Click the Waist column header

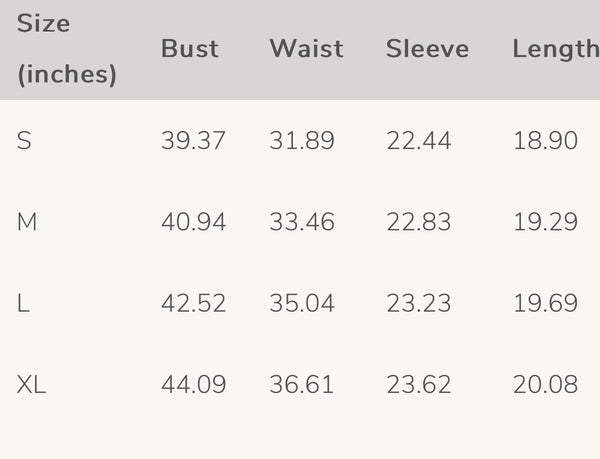coord(305,49)
